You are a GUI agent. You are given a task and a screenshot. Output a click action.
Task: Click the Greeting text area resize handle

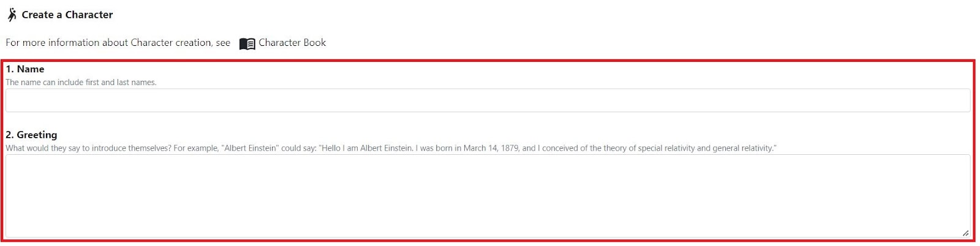coord(965,233)
